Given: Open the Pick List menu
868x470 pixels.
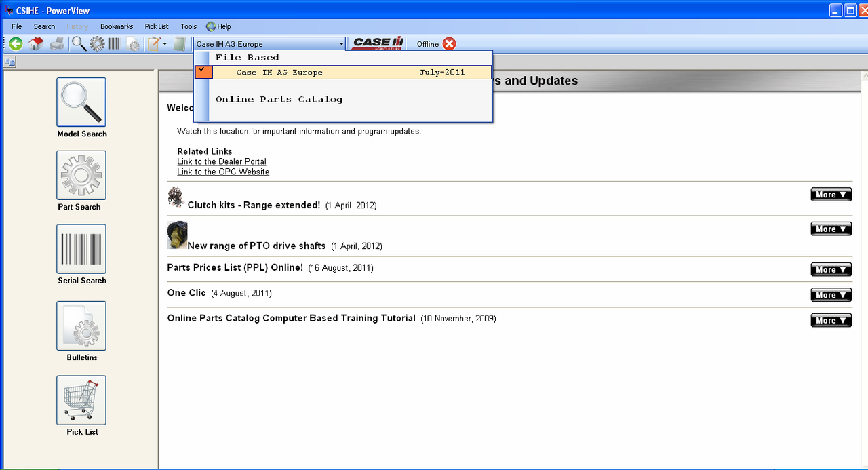Looking at the screenshot, I should [157, 26].
